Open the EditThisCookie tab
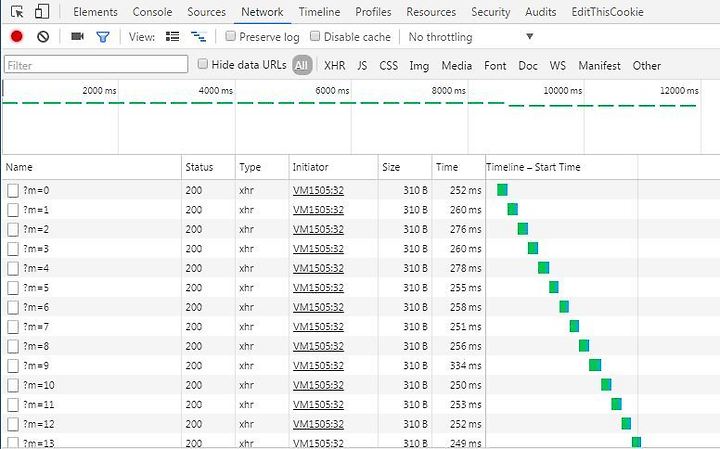 [x=608, y=12]
